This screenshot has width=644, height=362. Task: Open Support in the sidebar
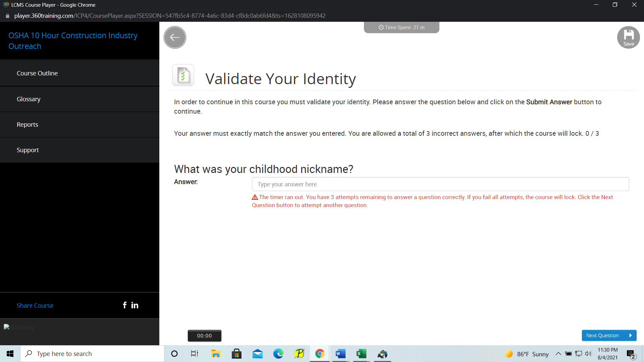click(x=28, y=150)
